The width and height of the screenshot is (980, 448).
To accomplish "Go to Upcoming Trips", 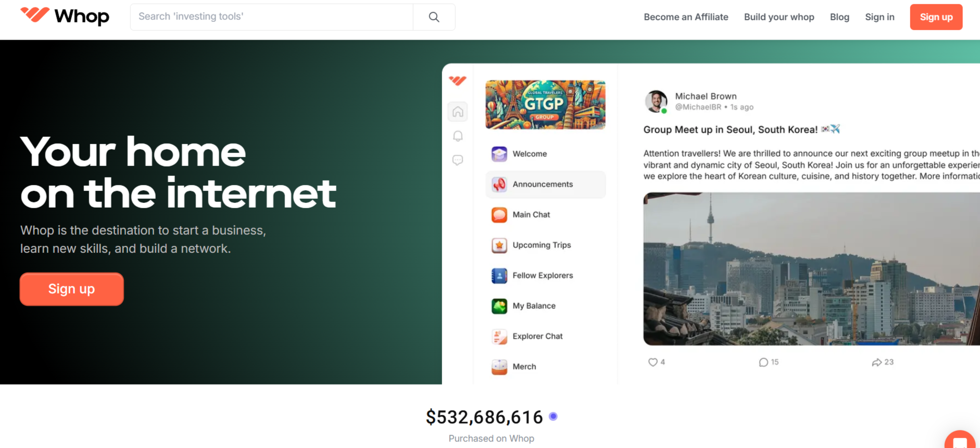I will pyautogui.click(x=545, y=245).
